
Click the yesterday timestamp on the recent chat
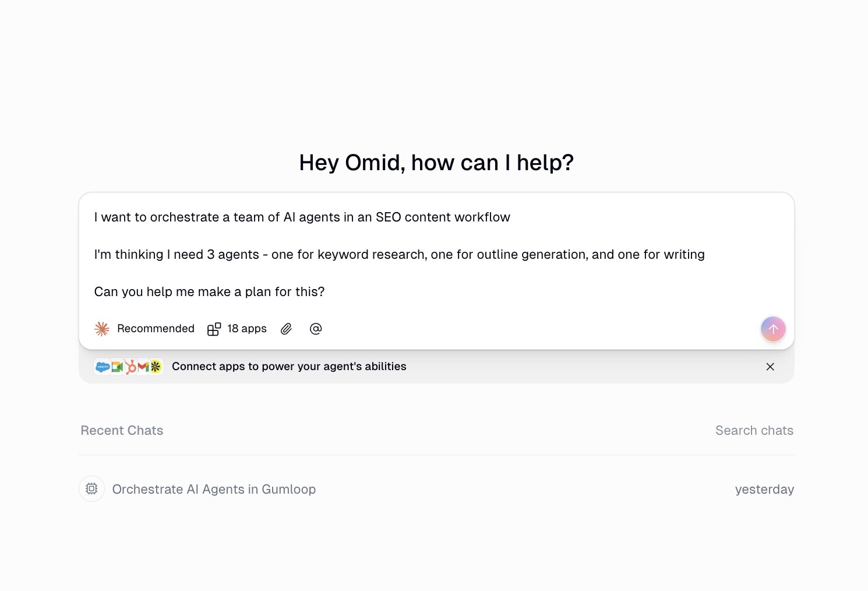click(764, 489)
